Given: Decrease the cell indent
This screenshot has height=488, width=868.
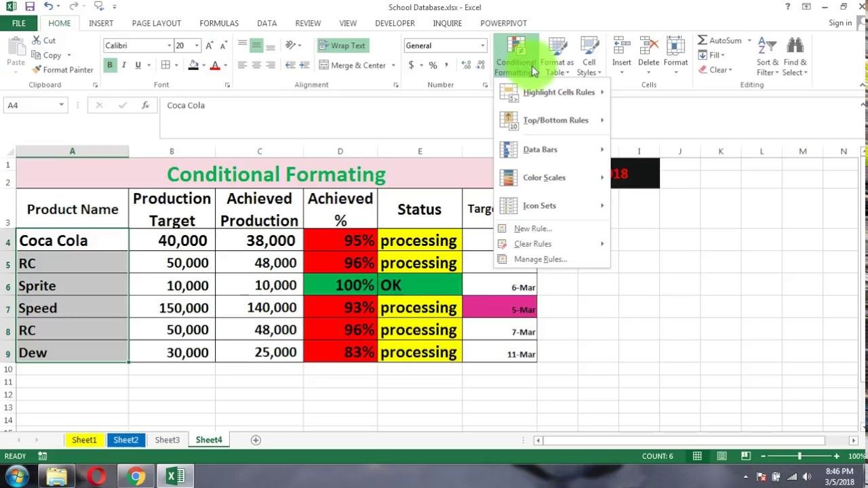Looking at the screenshot, I should click(290, 65).
